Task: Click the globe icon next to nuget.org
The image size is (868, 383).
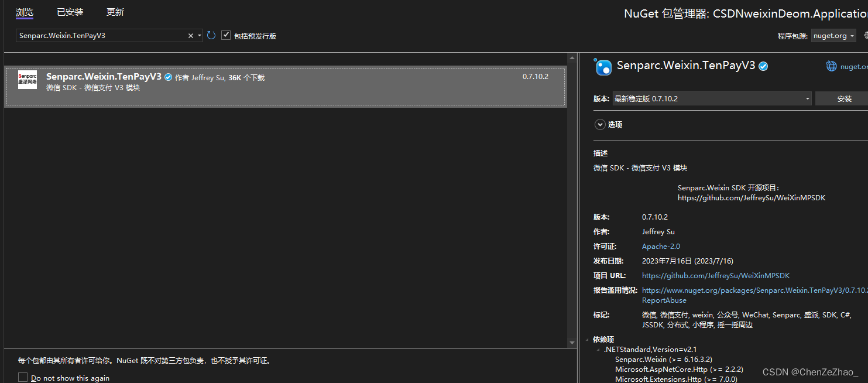Action: pos(831,66)
